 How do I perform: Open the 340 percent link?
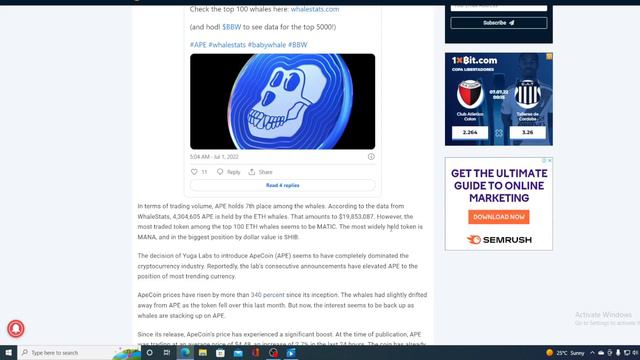click(267, 295)
